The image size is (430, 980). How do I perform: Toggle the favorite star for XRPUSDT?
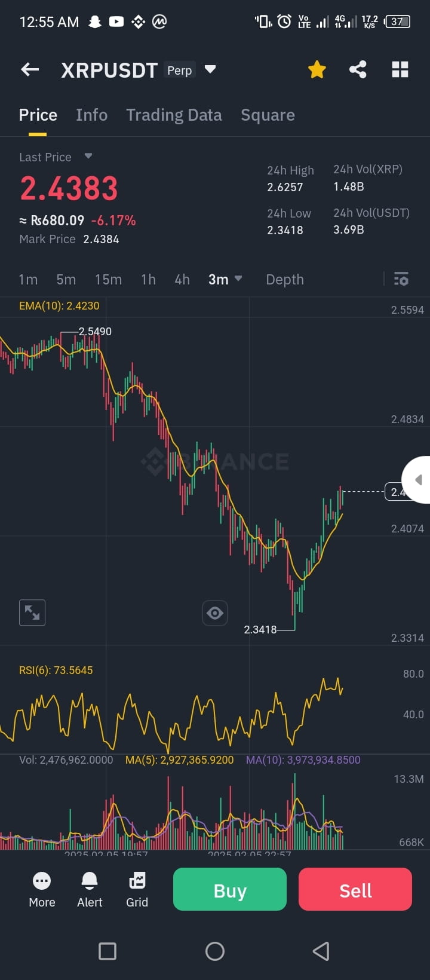click(317, 70)
